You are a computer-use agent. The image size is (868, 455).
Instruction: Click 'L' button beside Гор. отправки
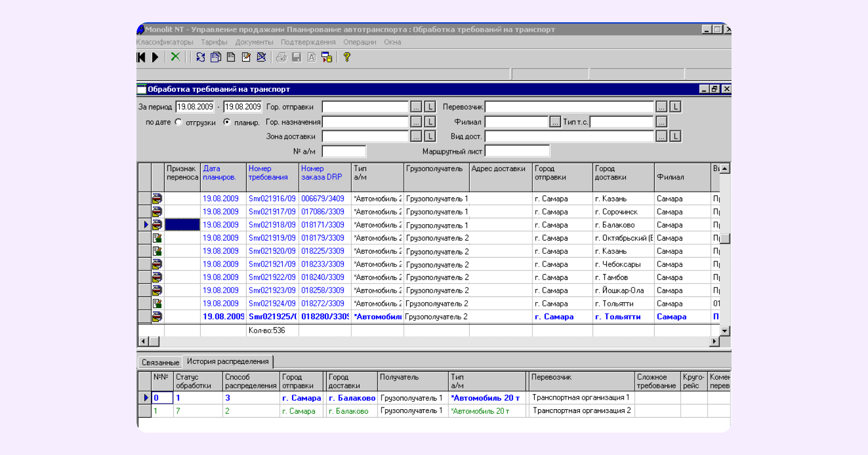pos(430,107)
